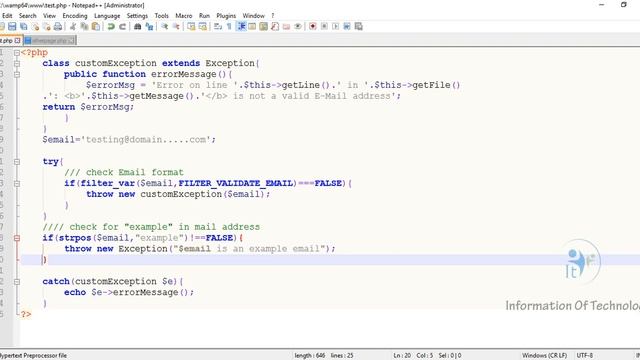Collapse the errorMessage function fold
This screenshot has height=360, width=640.
click(x=17, y=74)
